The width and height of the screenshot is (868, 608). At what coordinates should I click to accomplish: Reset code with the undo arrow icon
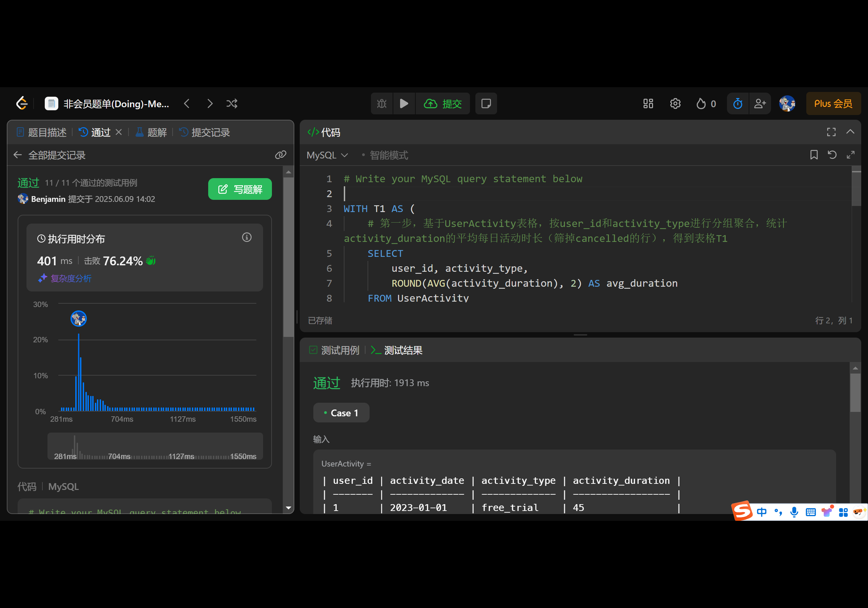(832, 155)
